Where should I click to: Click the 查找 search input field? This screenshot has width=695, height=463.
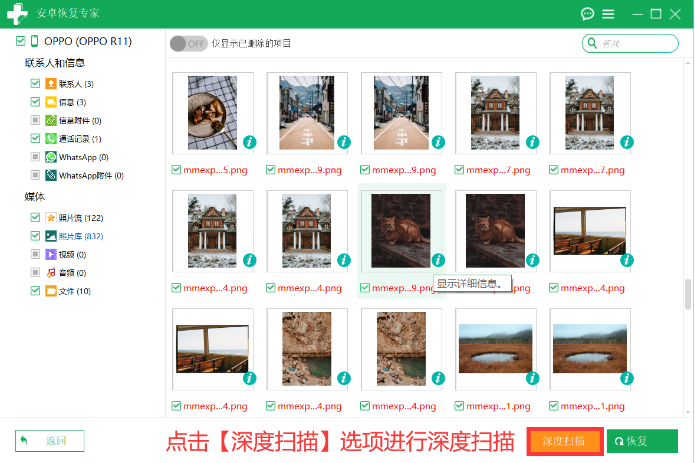(x=630, y=43)
